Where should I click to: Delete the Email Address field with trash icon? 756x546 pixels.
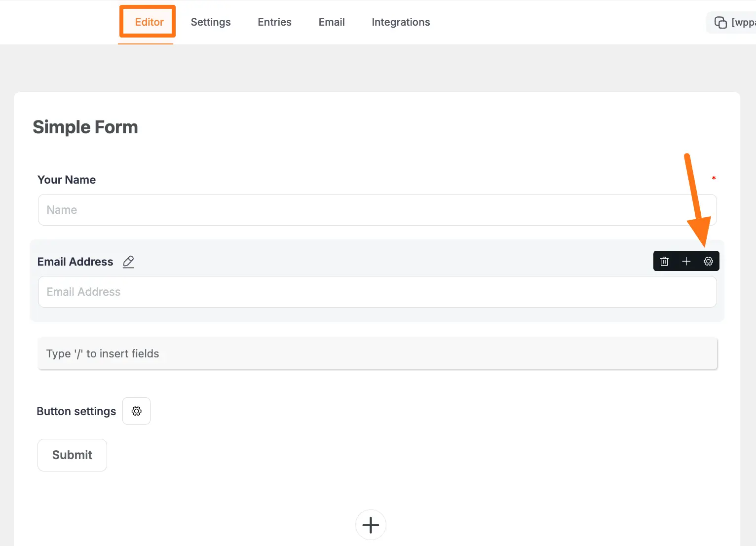coord(664,261)
